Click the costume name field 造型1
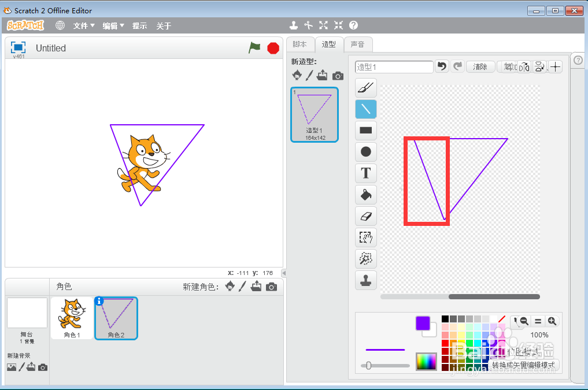The width and height of the screenshot is (588, 390). point(394,66)
